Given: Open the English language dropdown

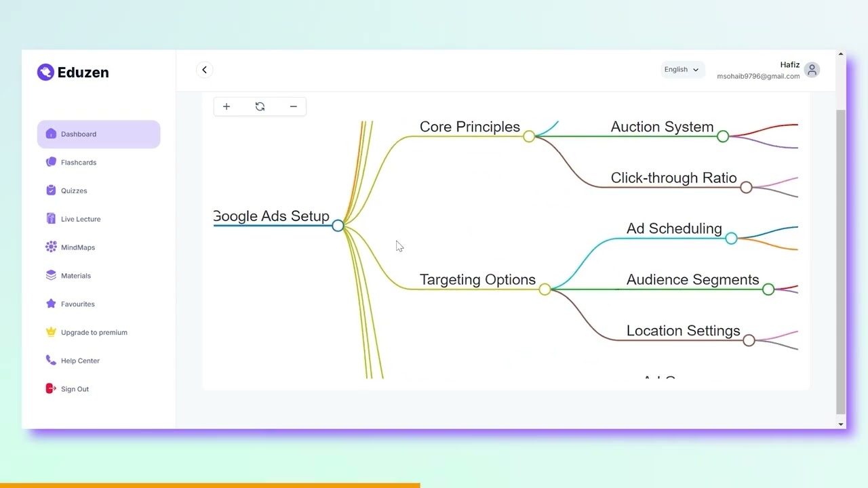Looking at the screenshot, I should click(682, 69).
